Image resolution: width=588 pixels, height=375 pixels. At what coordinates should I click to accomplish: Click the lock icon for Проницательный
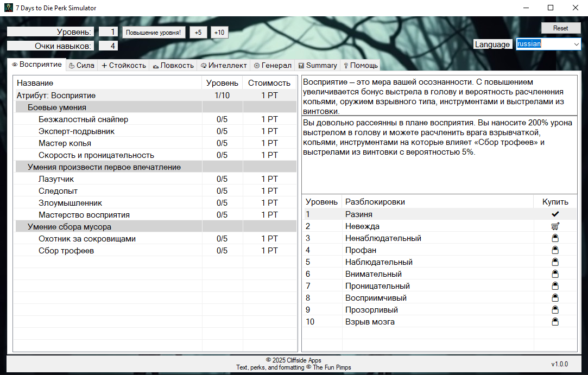pos(555,286)
